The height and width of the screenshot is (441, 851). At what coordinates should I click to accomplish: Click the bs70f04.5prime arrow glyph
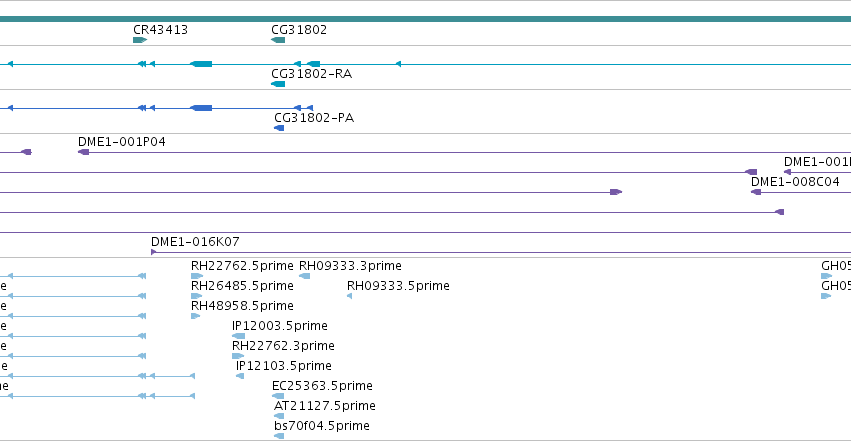(x=279, y=436)
